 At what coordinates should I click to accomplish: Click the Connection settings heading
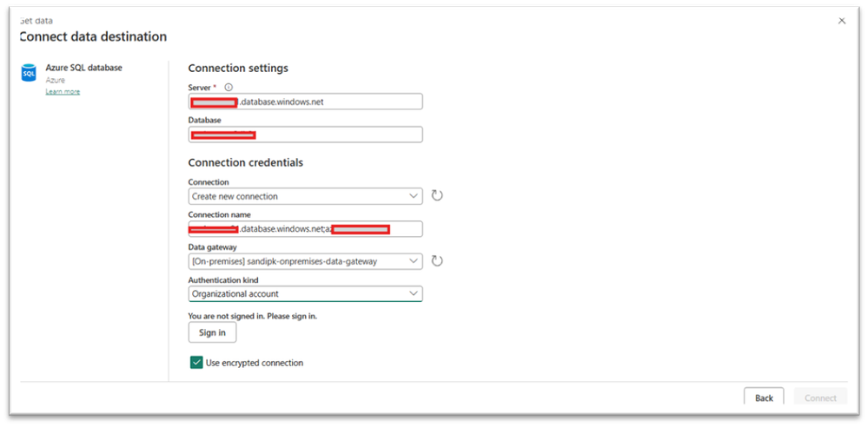coord(238,69)
